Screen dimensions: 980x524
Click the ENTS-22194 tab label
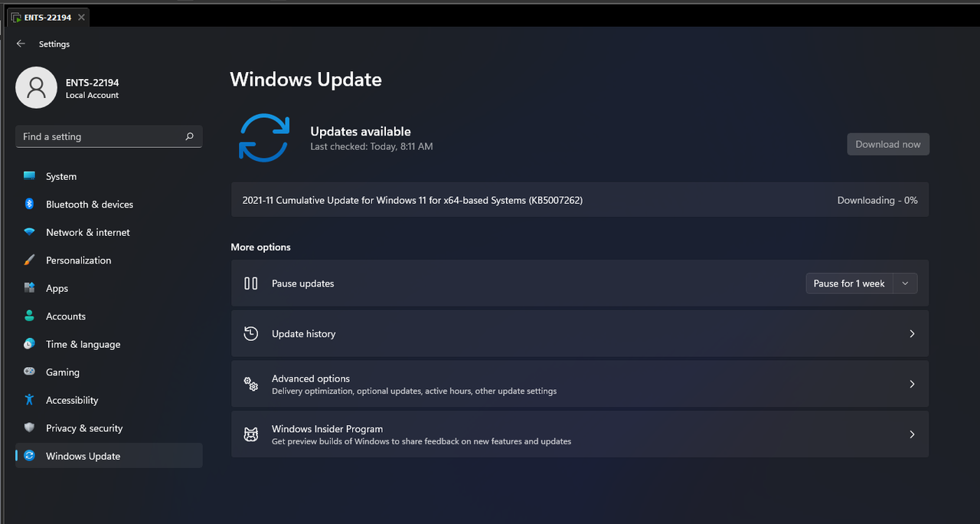(x=47, y=18)
